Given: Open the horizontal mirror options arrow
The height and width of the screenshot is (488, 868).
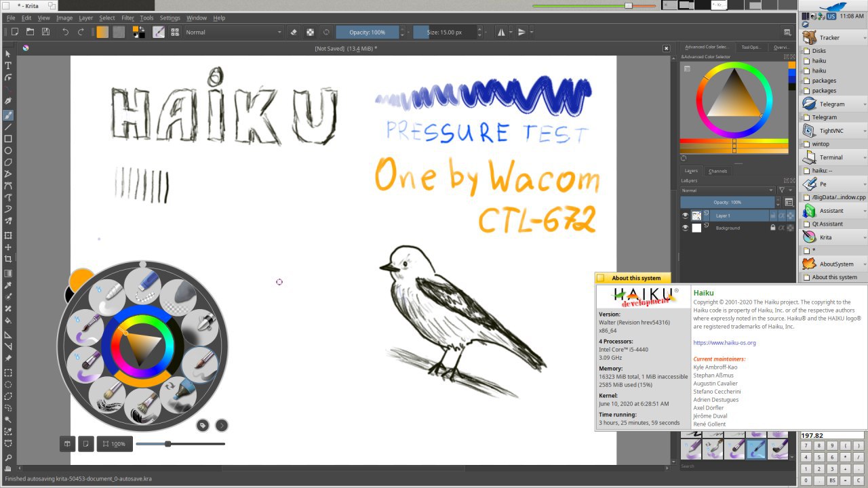Looking at the screenshot, I should click(x=509, y=32).
